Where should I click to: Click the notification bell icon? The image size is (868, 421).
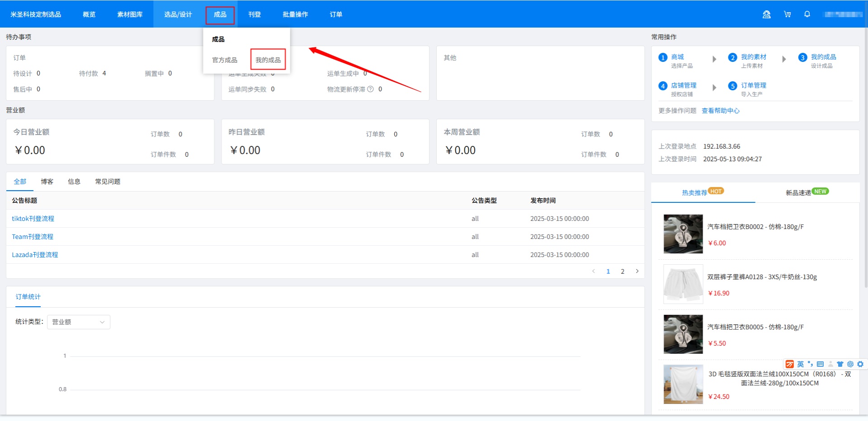807,14
